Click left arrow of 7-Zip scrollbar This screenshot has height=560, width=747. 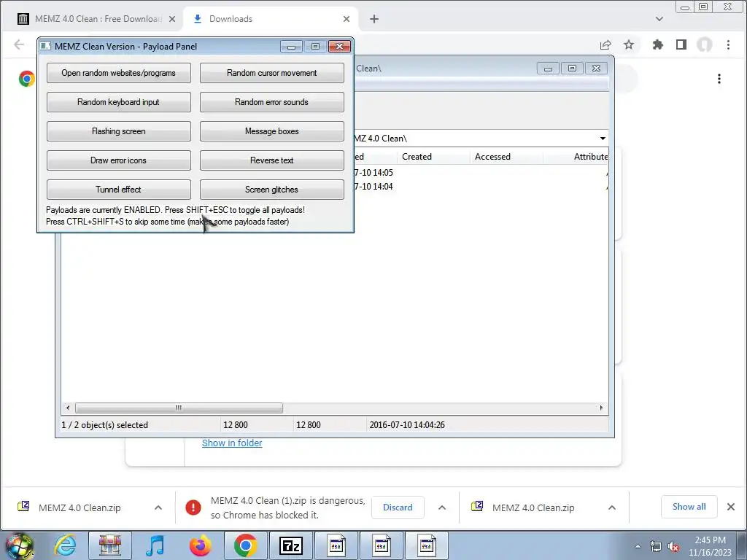68,408
